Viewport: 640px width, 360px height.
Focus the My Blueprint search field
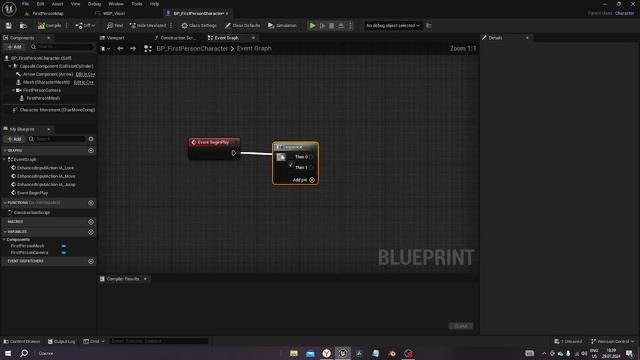coord(57,139)
